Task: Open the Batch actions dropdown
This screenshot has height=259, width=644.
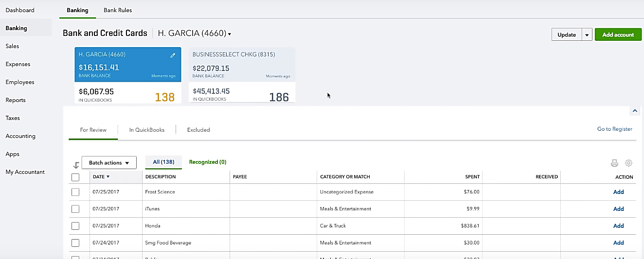Action: (109, 163)
